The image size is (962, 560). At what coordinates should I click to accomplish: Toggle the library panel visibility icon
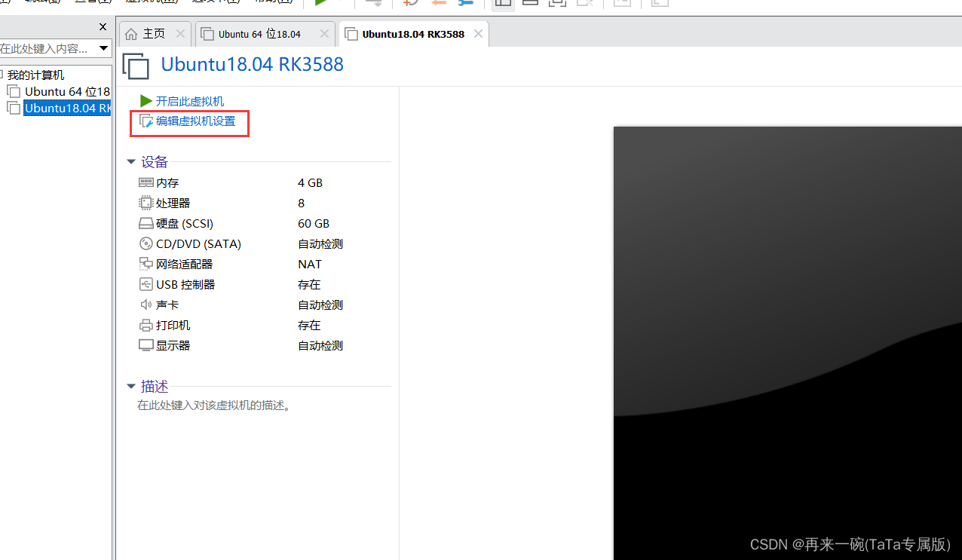[503, 4]
